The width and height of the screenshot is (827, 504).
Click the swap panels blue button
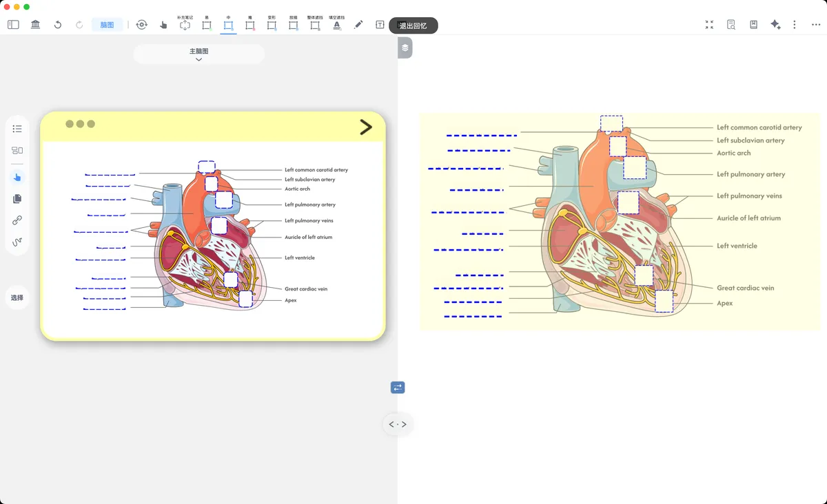[398, 388]
